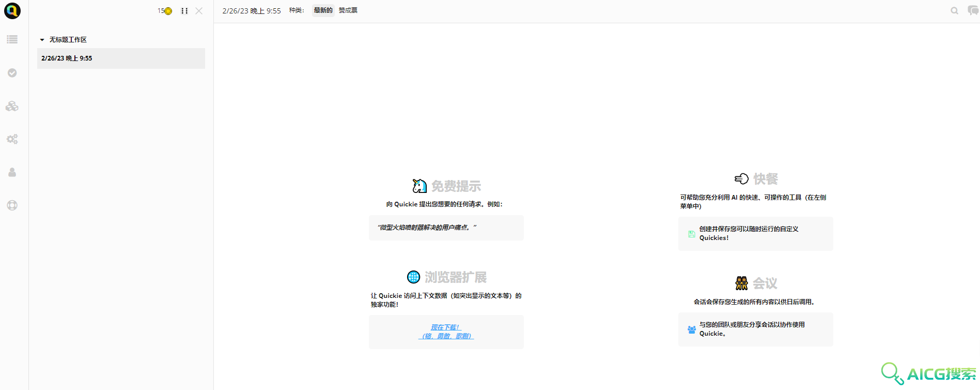Viewport: 980px width, 390px height.
Task: Click the search magnifier icon
Action: pyautogui.click(x=955, y=11)
